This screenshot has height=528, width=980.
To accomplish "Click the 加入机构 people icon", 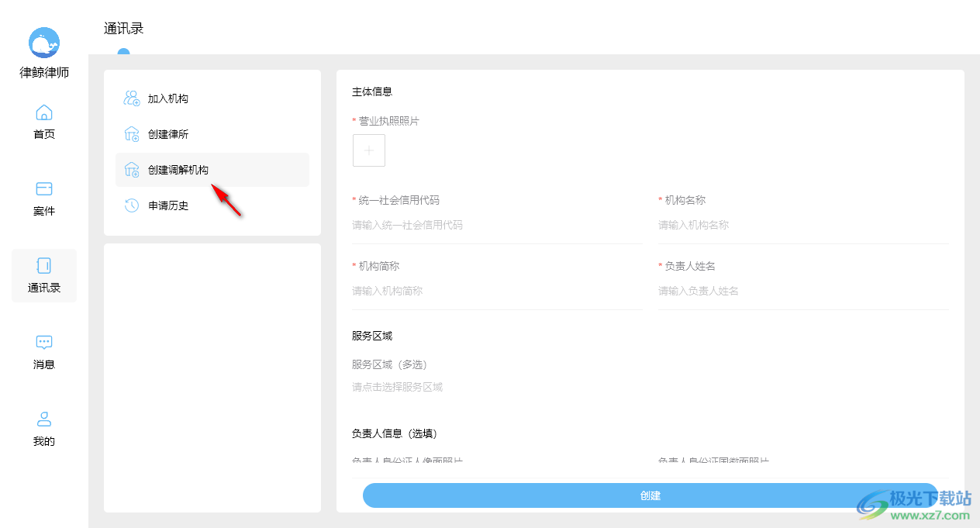I will [x=132, y=98].
